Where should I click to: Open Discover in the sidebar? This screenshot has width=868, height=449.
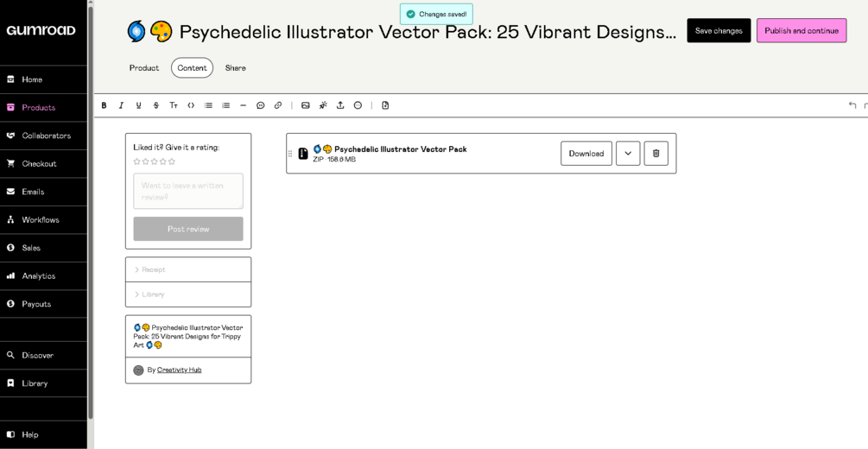[x=43, y=356]
